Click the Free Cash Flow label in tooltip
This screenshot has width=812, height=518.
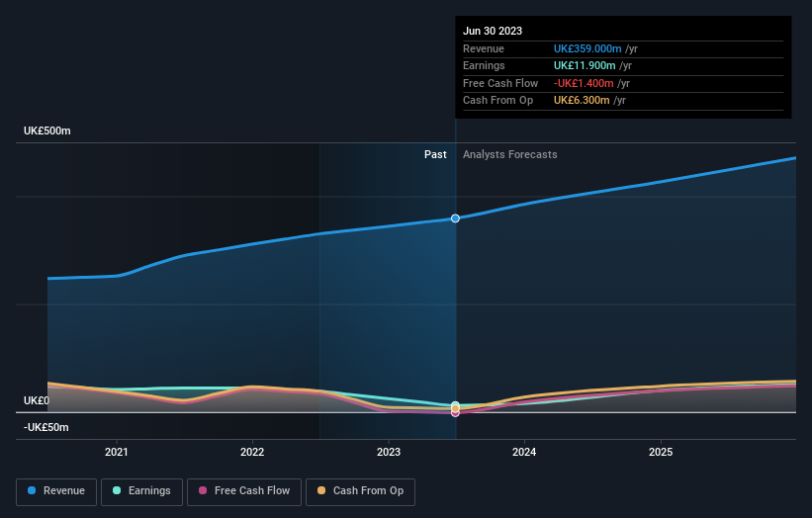click(500, 83)
